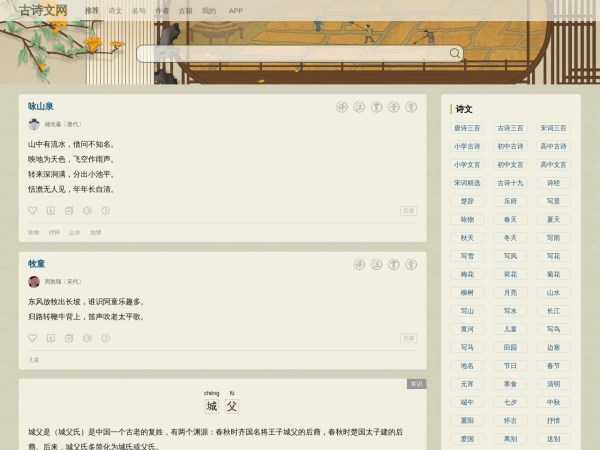
Task: Like the poem 咏山泉 with heart icon
Action: tap(33, 211)
